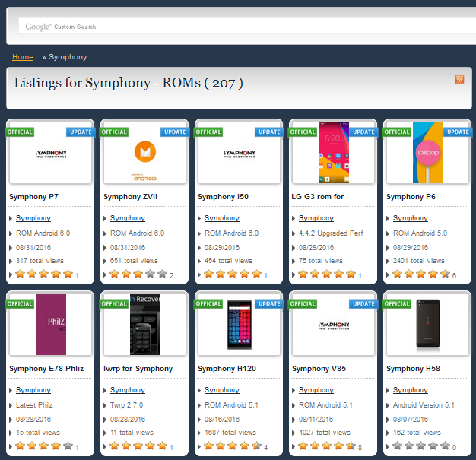Click the UPDATE badge on Symphony P6

pyautogui.click(x=458, y=132)
